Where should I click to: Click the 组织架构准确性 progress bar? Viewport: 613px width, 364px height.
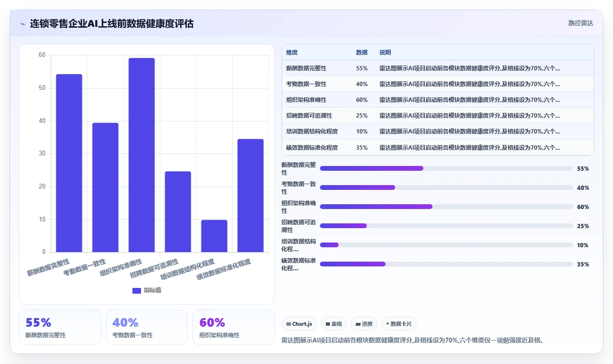[x=446, y=207]
